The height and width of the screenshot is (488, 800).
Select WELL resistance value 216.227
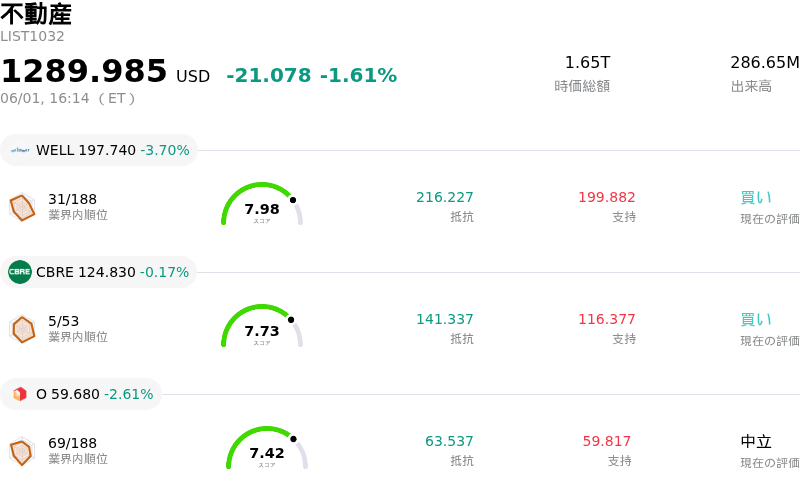(x=444, y=197)
